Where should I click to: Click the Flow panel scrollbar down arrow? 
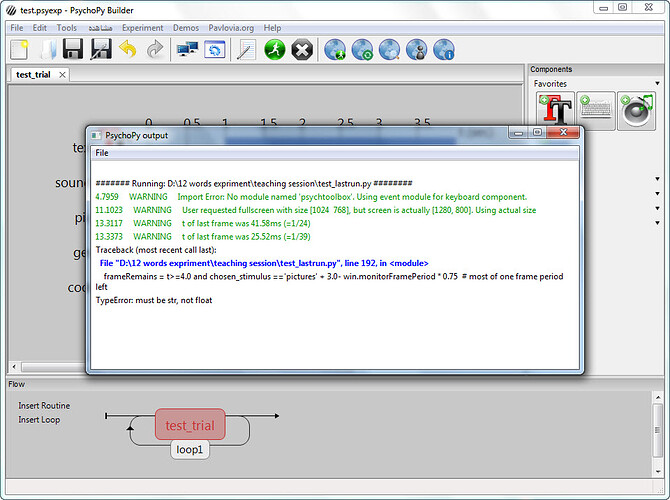pos(658,472)
